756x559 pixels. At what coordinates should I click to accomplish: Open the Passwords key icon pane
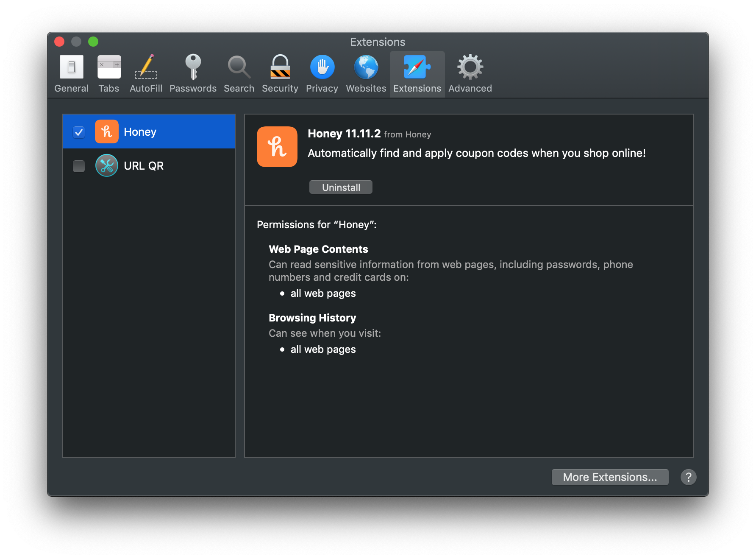pos(193,74)
